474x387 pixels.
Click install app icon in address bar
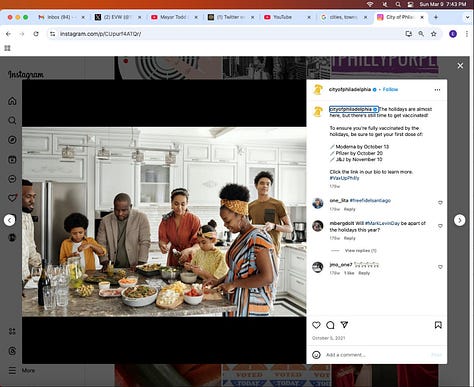(408, 34)
